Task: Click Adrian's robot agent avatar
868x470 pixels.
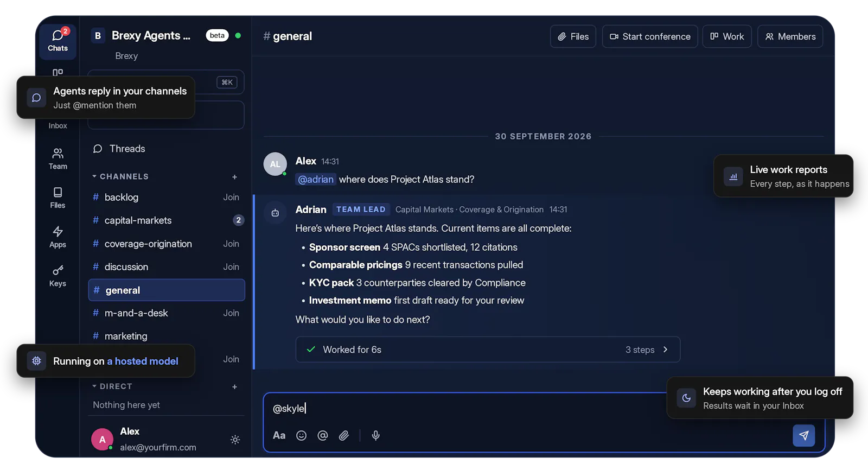Action: 275,213
